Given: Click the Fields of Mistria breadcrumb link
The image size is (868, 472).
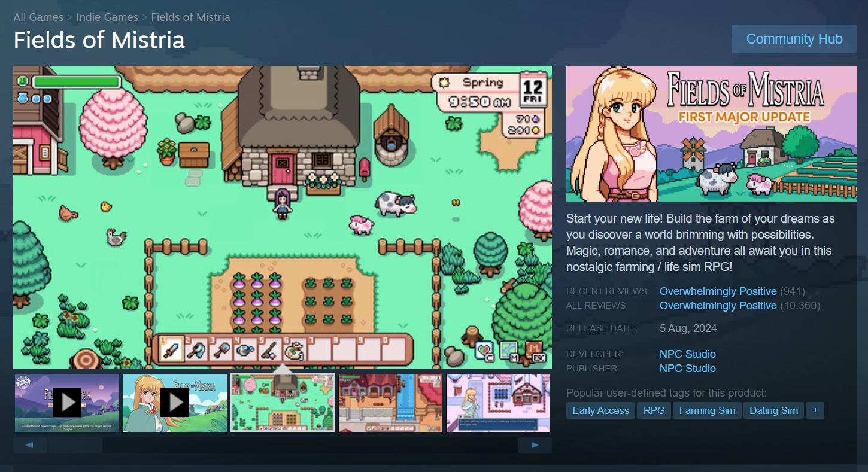Looking at the screenshot, I should point(190,17).
